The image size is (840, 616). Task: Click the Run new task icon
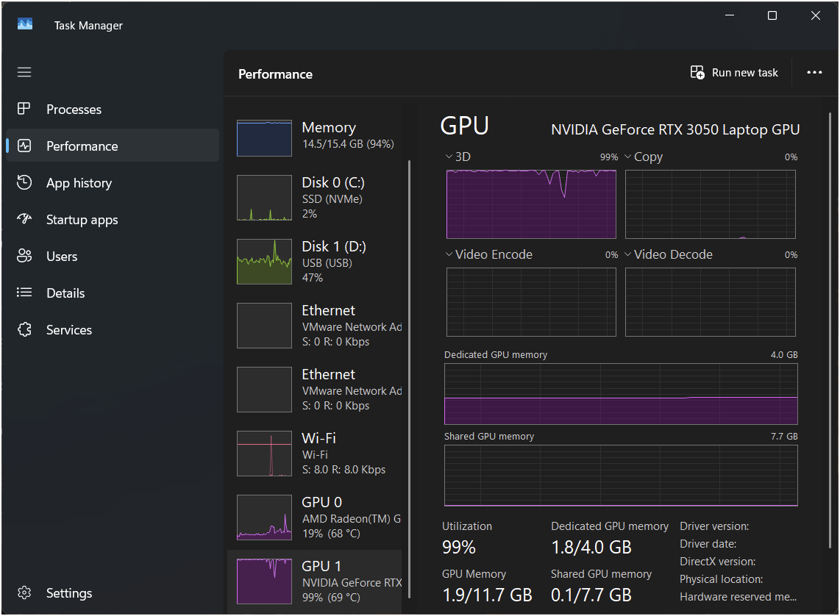click(x=697, y=72)
